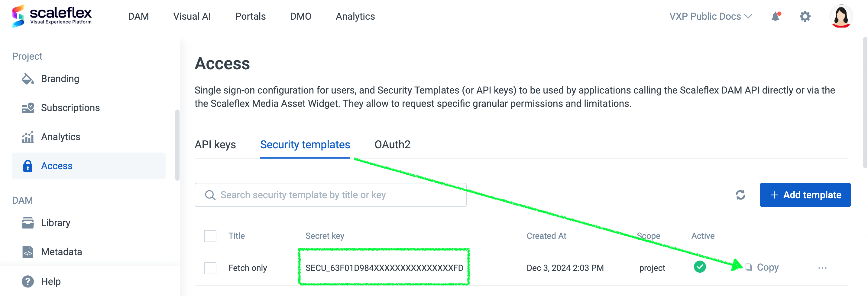
Task: Toggle the green Active status checkmark
Action: (700, 267)
